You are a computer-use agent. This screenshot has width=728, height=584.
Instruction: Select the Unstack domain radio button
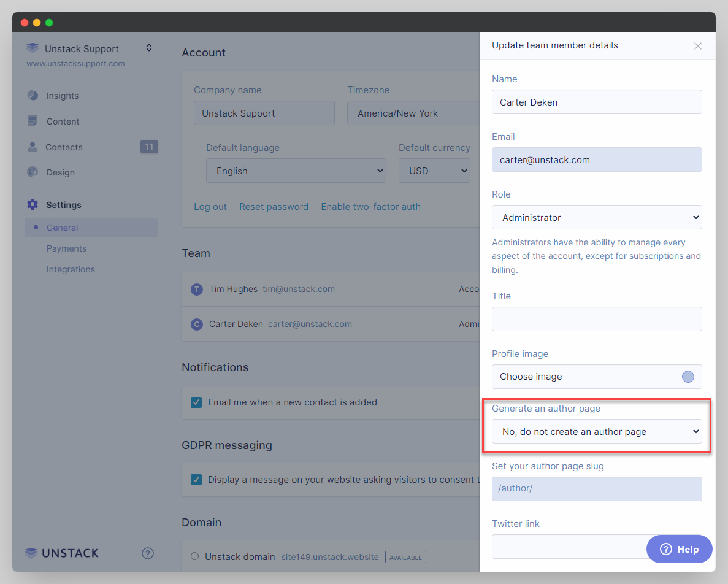(195, 556)
